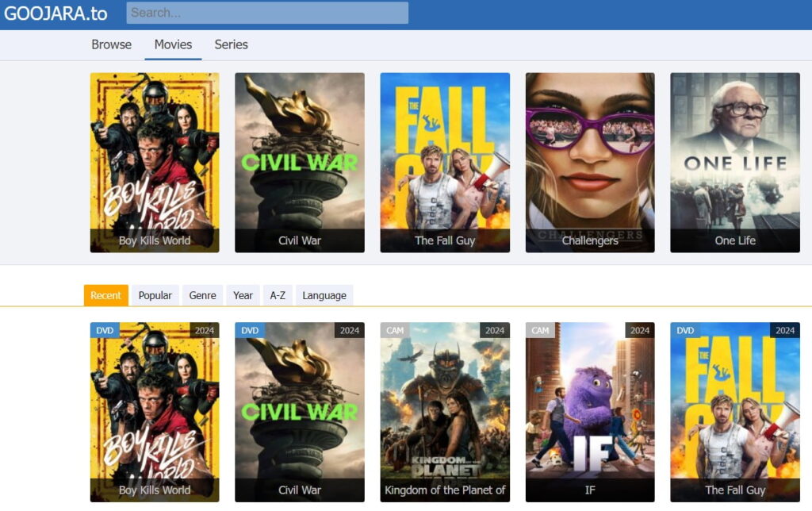Open featured Civil War poster
Image resolution: width=812 pixels, height=511 pixels.
(300, 163)
